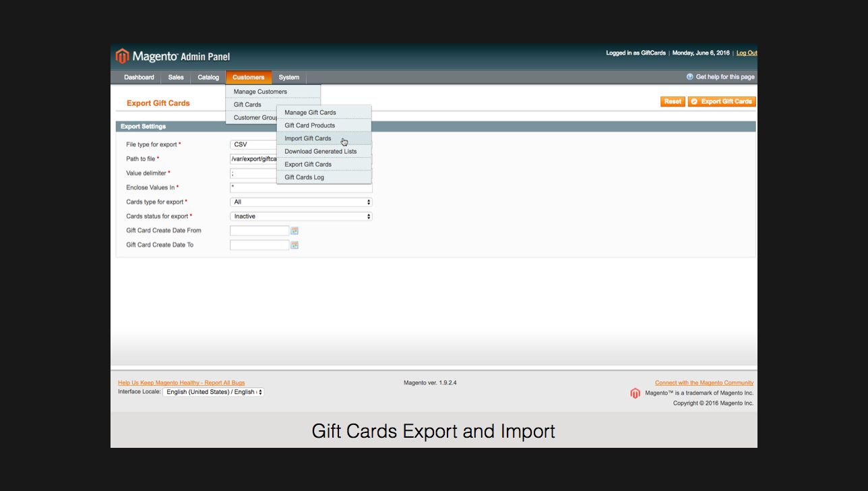The width and height of the screenshot is (868, 491).
Task: Click the Magento logo icon in header
Action: click(122, 56)
